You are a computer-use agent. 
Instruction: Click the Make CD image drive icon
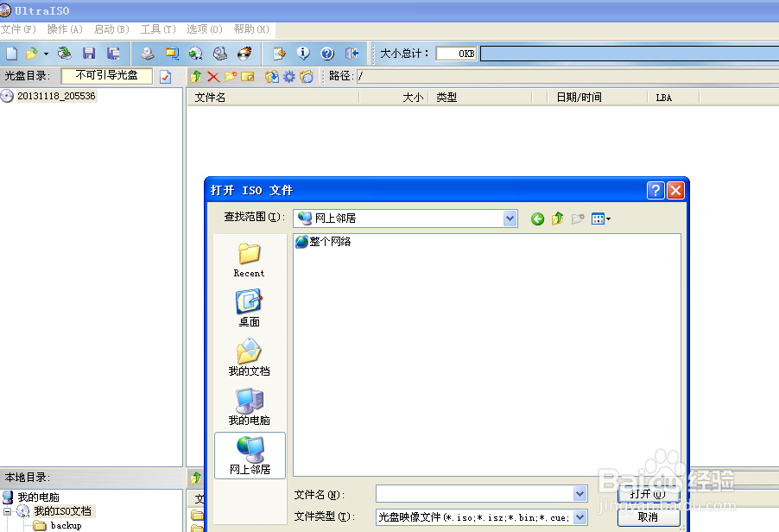pos(147,54)
